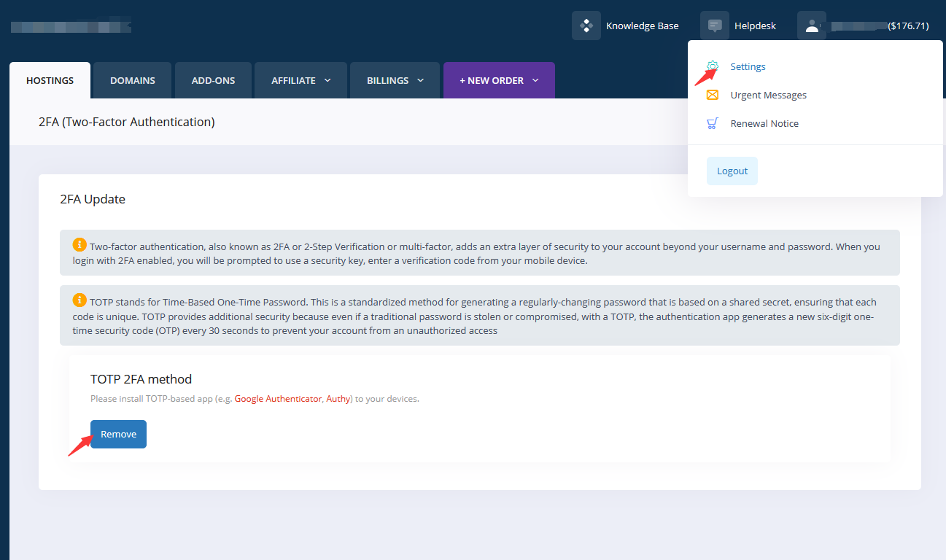The image size is (946, 560).
Task: Click the blurred site logo at top left
Action: (x=71, y=28)
